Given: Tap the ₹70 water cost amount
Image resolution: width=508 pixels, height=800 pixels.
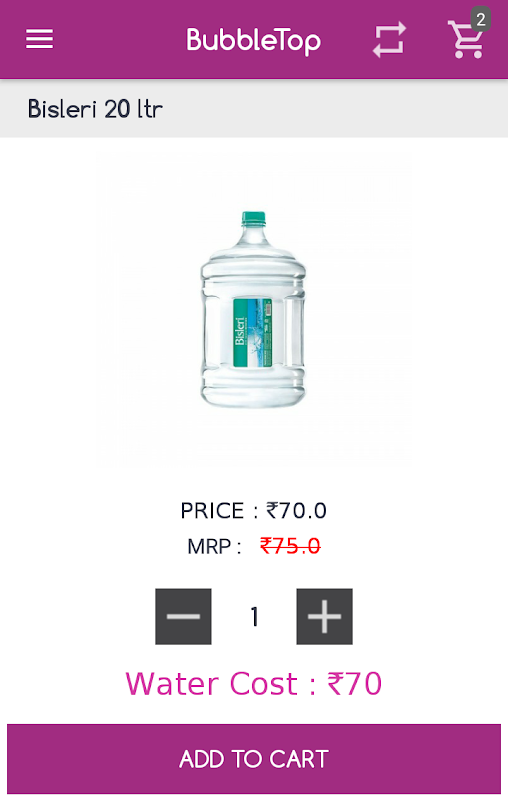Looking at the screenshot, I should tap(354, 684).
